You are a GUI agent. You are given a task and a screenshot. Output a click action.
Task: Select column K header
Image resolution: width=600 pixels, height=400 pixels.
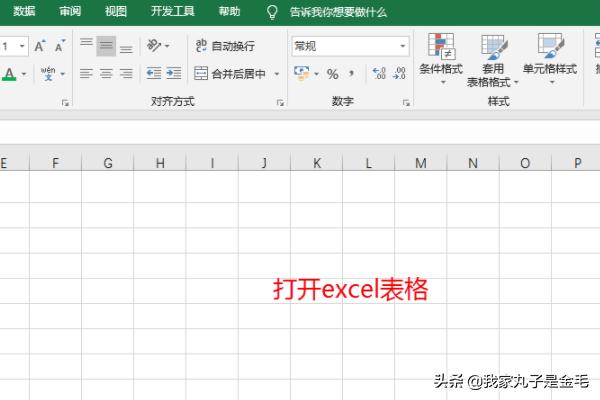point(317,163)
